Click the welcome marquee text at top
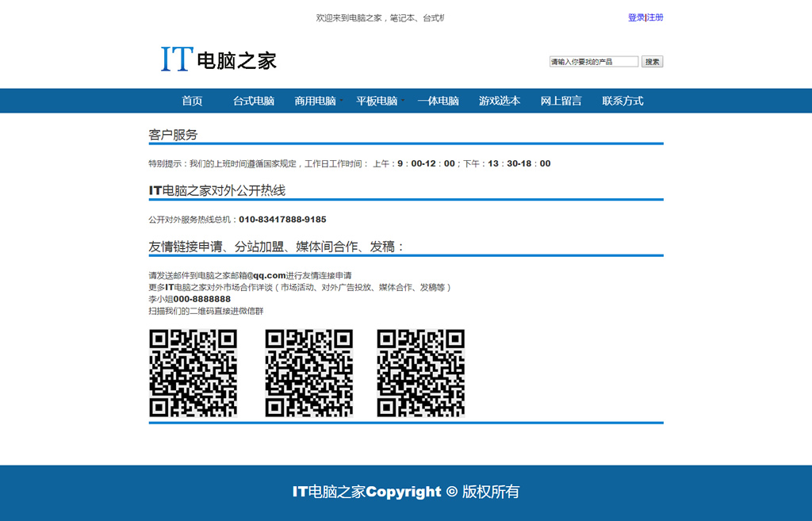The height and width of the screenshot is (521, 812). pyautogui.click(x=380, y=17)
